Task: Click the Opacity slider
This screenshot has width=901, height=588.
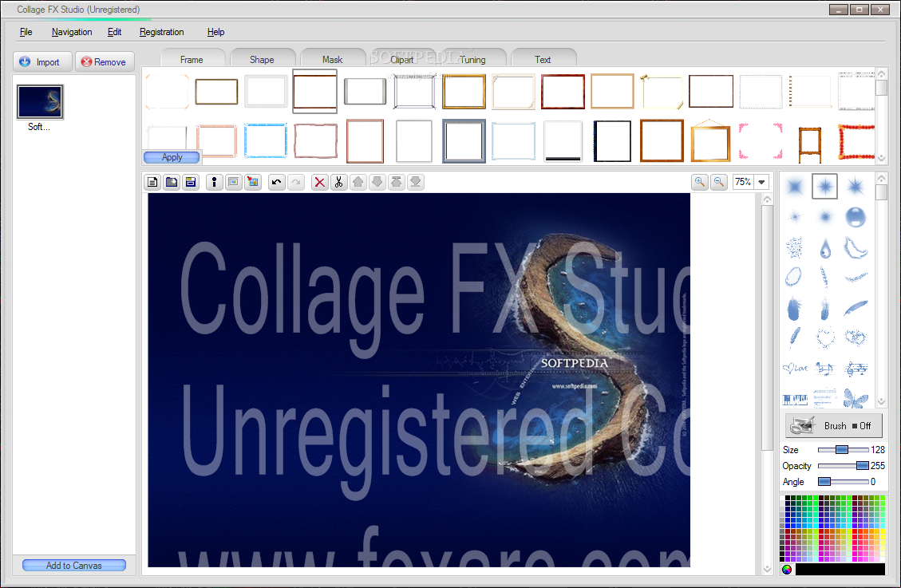Action: 843,466
